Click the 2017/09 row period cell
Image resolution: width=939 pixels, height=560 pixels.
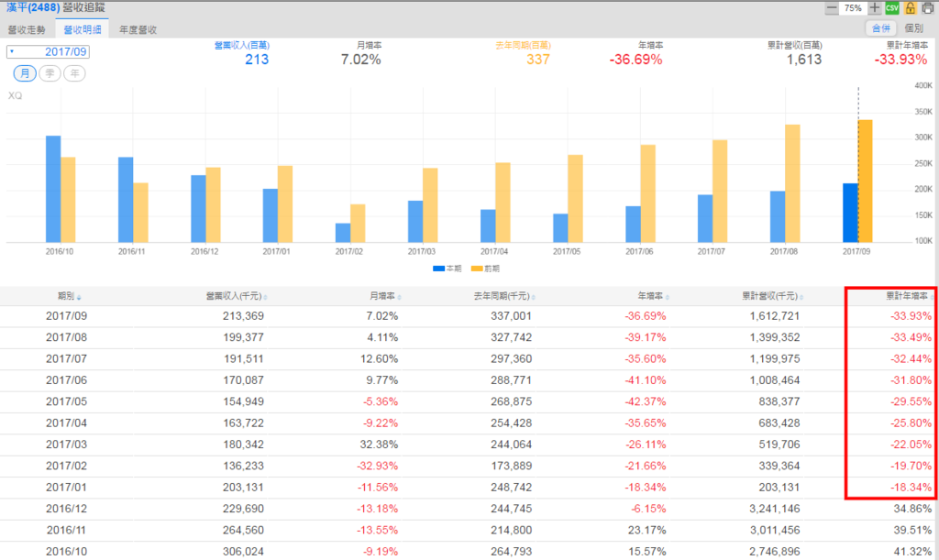click(x=66, y=316)
